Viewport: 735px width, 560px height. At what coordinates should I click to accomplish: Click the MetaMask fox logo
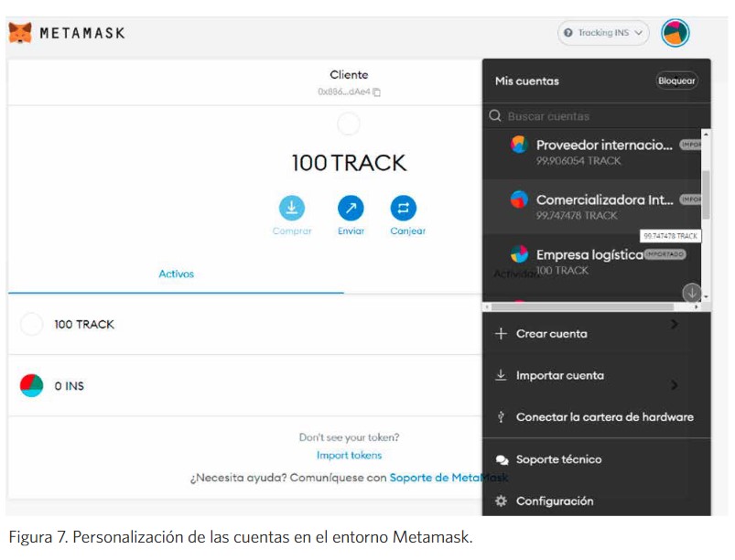click(20, 33)
